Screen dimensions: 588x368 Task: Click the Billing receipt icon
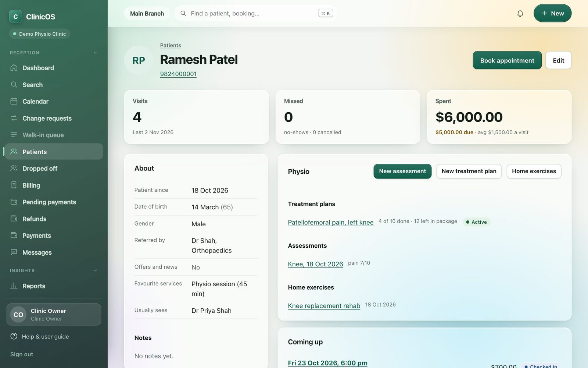pyautogui.click(x=14, y=185)
